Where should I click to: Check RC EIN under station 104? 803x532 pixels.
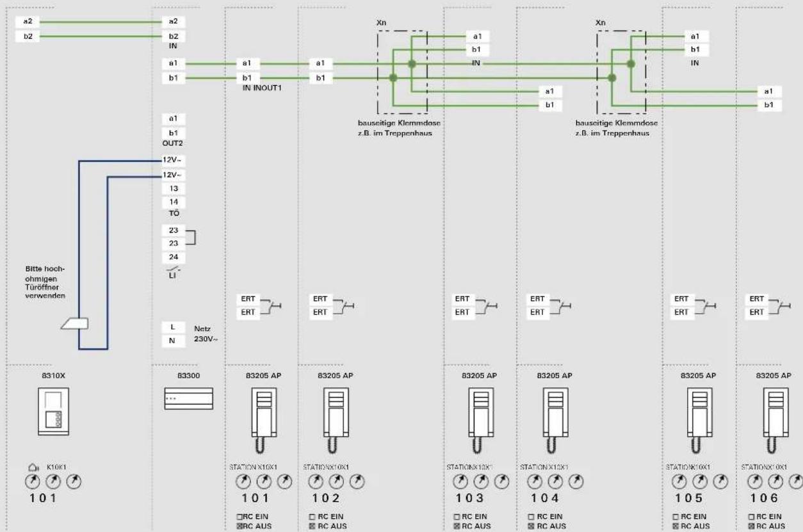(530, 516)
